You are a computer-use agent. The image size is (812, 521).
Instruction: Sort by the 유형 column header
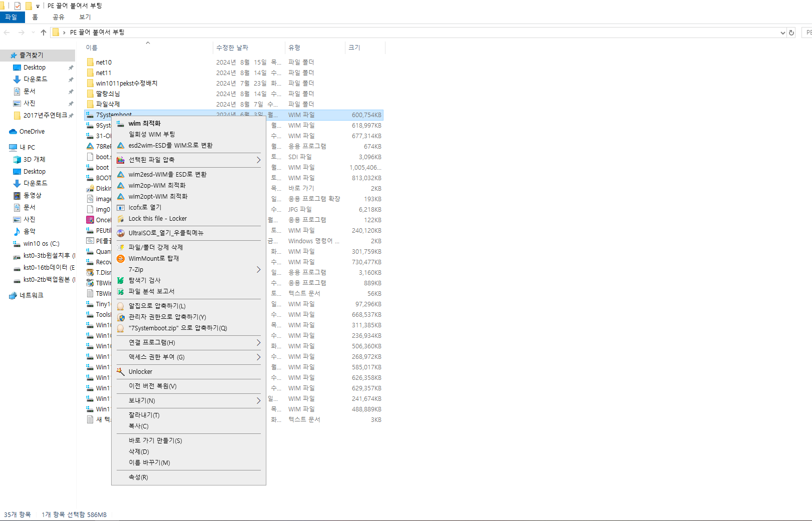coord(315,48)
